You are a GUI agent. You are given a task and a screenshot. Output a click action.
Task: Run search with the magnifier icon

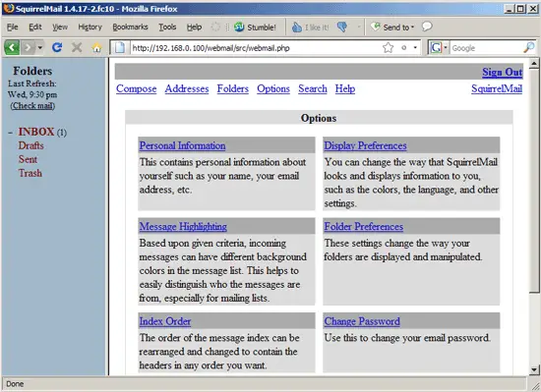pos(528,47)
